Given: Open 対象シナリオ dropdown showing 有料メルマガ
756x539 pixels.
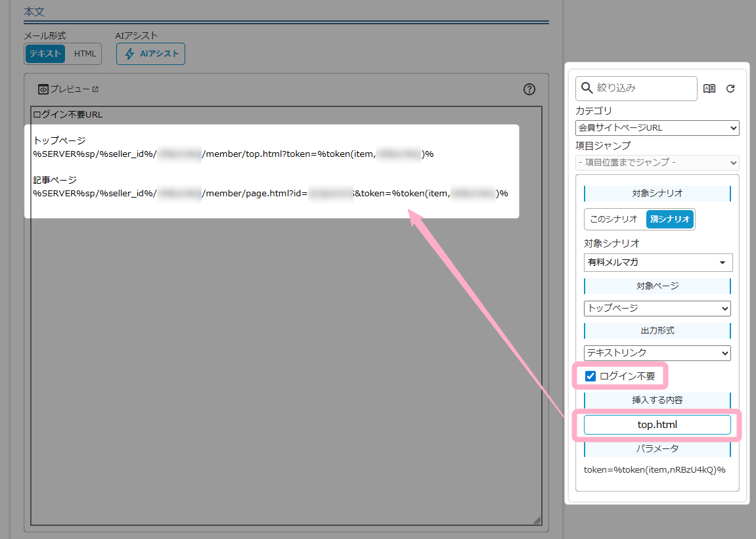Looking at the screenshot, I should [657, 263].
